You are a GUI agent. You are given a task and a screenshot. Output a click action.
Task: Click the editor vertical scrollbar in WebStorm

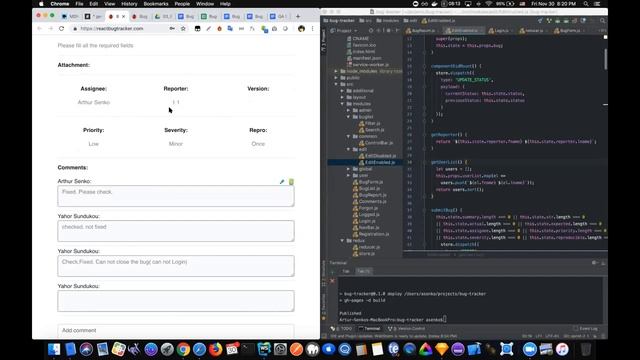[605, 59]
